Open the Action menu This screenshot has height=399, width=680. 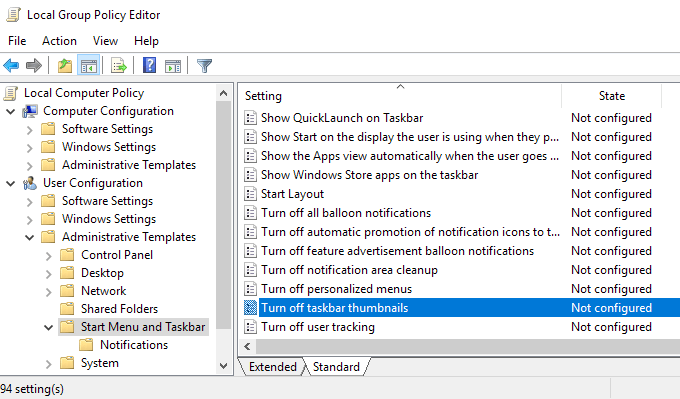(x=59, y=41)
